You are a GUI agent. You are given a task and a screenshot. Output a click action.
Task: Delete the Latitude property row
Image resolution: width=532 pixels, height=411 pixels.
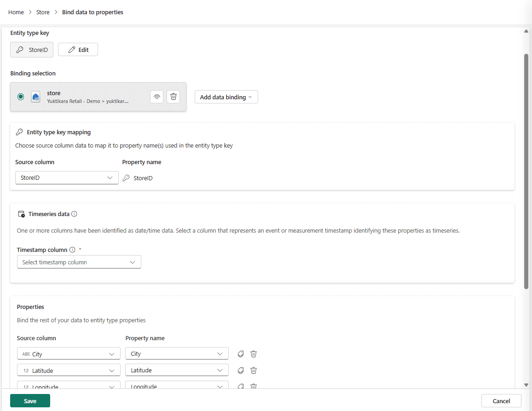(x=254, y=371)
